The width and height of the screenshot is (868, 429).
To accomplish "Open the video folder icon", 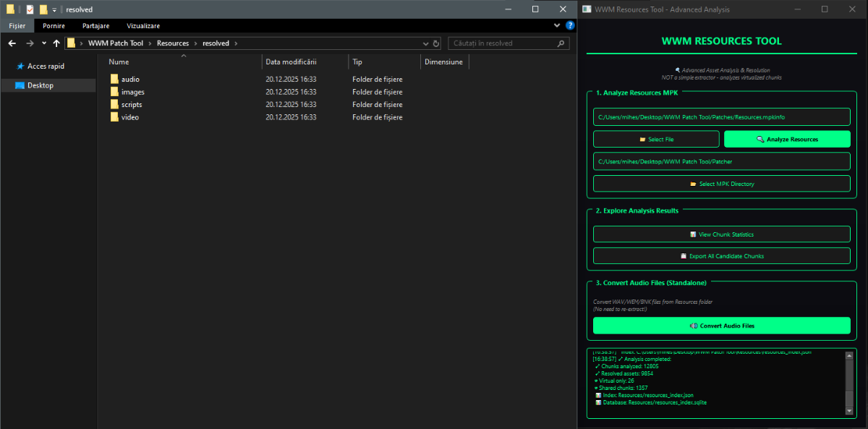I will [x=114, y=117].
